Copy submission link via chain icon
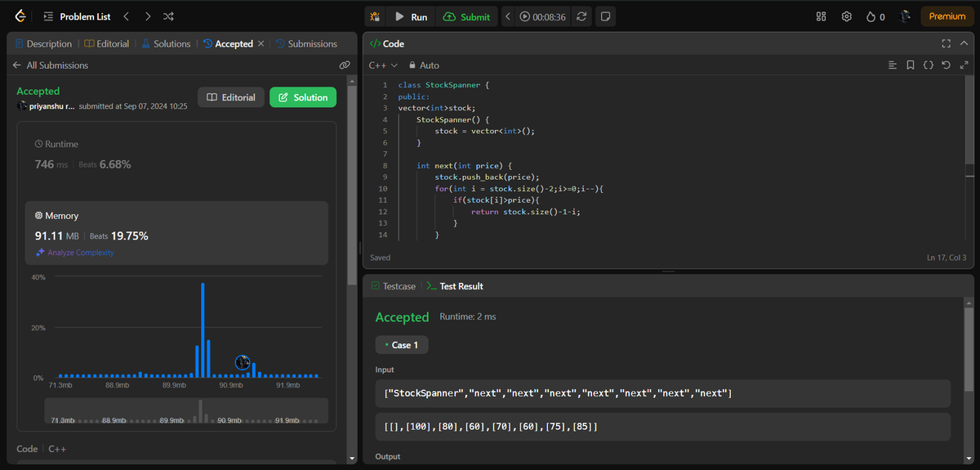 point(345,65)
